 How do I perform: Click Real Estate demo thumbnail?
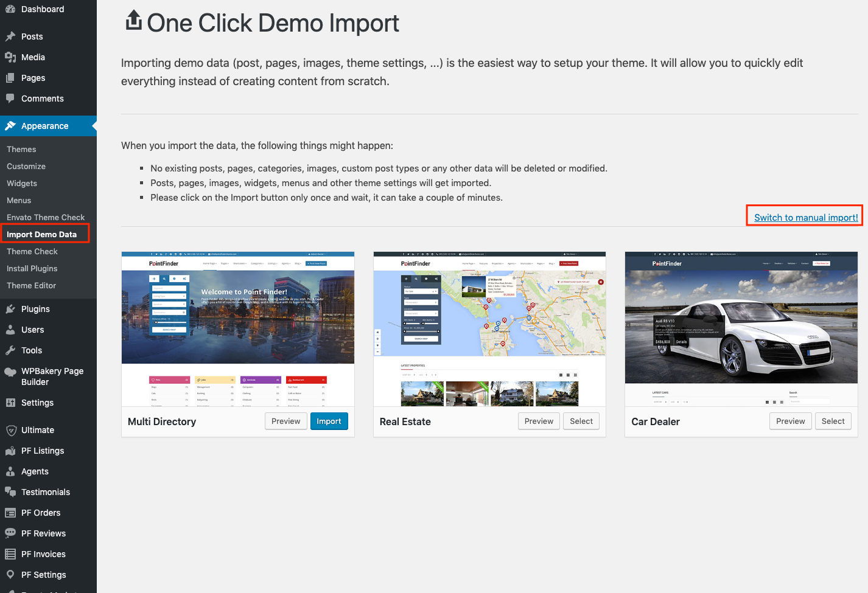pyautogui.click(x=489, y=329)
